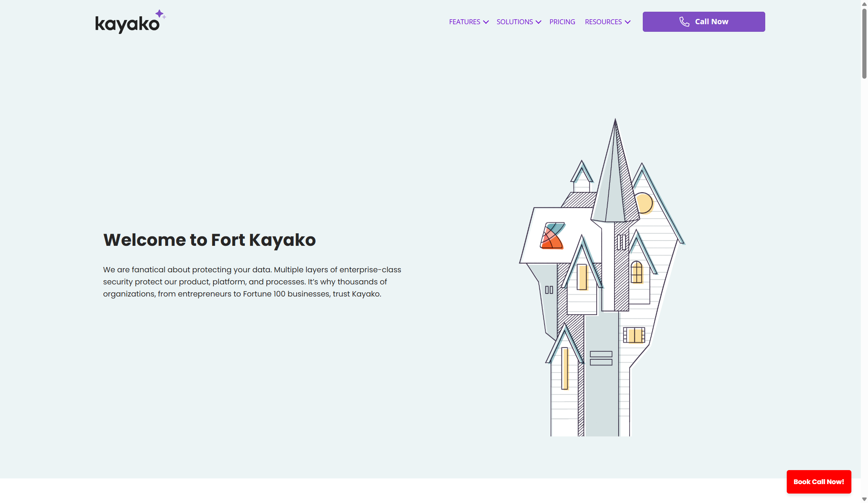Open the RESOURCES menu
Viewport: 868px width, 503px height.
pyautogui.click(x=603, y=22)
